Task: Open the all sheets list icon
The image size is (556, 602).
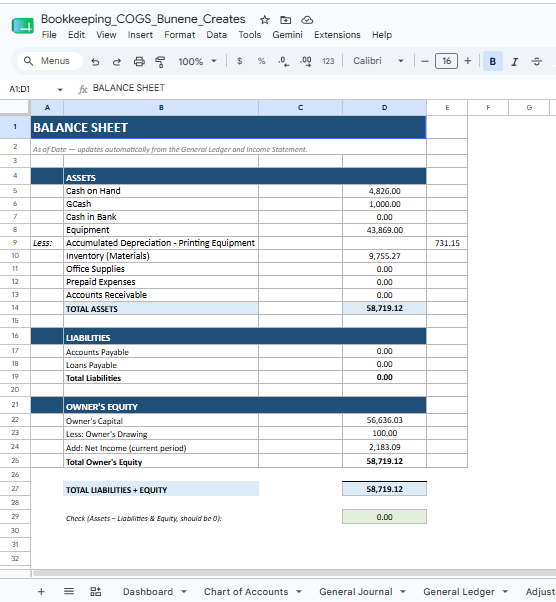Action: point(69,592)
